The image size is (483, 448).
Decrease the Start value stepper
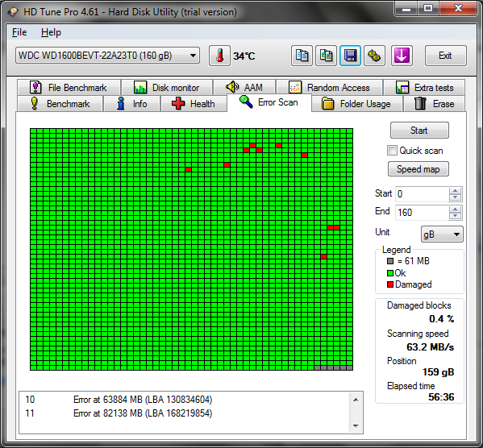(456, 197)
